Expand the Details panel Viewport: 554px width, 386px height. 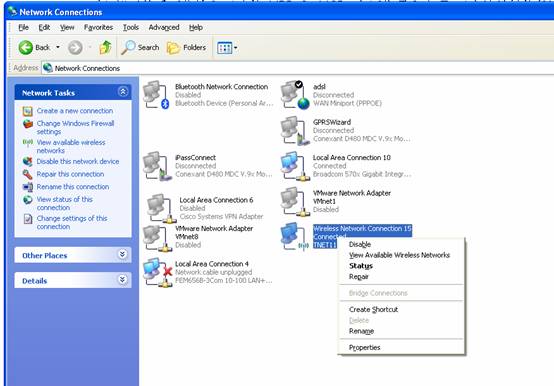point(122,280)
